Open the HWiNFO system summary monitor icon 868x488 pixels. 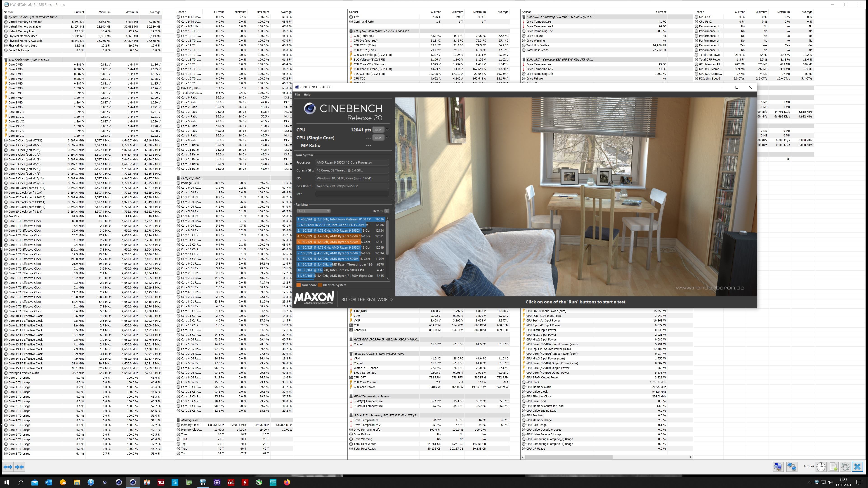coord(778,467)
